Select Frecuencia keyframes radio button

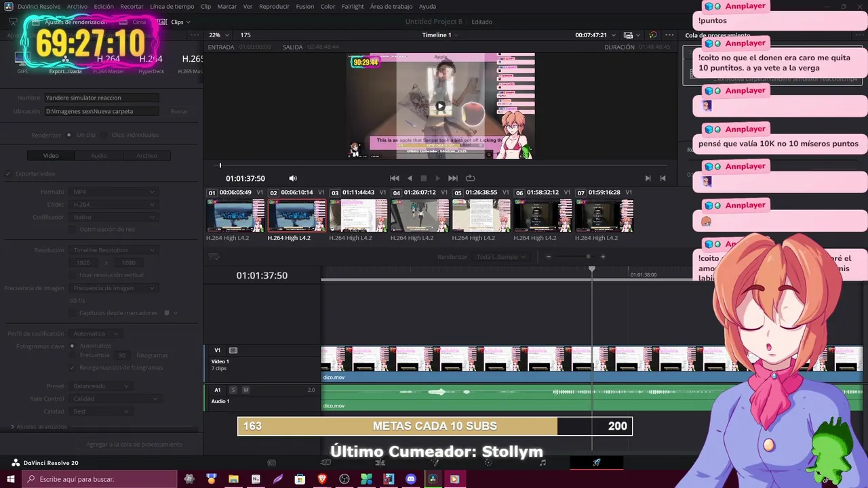[x=73, y=355]
